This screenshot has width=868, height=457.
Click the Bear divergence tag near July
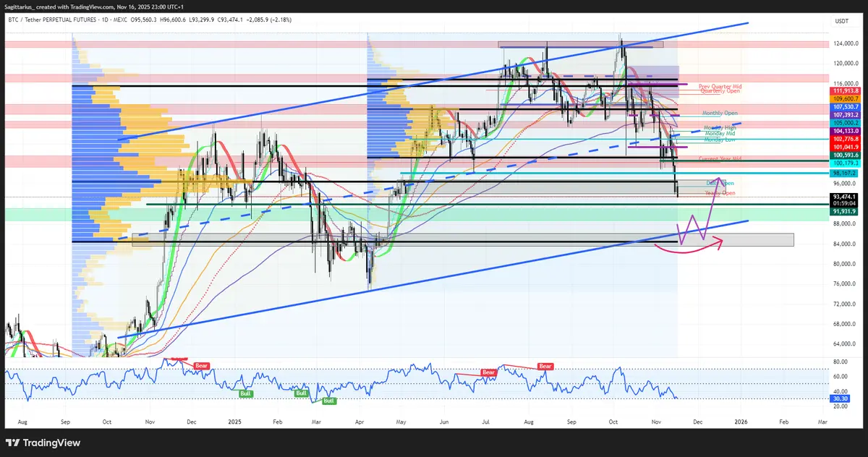(x=489, y=372)
